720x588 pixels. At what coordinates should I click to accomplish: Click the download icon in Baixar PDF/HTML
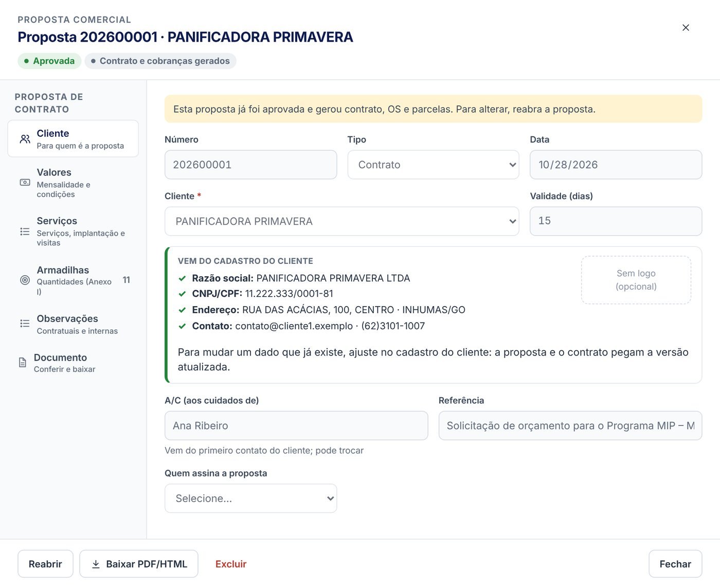pos(96,564)
